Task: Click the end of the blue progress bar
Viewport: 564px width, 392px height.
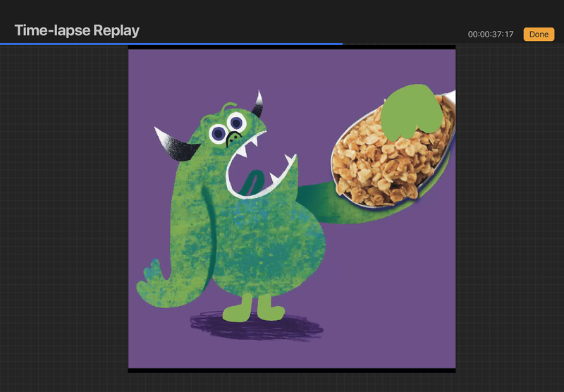Action: point(341,44)
